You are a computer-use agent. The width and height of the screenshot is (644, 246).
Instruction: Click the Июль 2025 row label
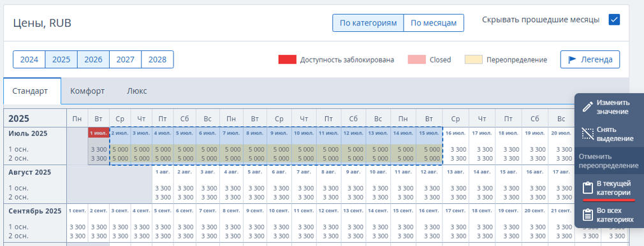point(28,133)
